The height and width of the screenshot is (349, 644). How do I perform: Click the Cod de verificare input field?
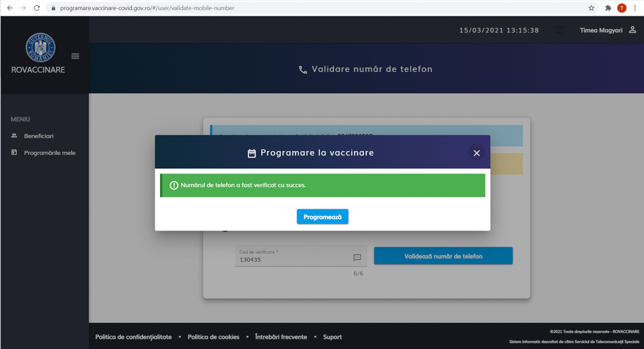pos(292,259)
